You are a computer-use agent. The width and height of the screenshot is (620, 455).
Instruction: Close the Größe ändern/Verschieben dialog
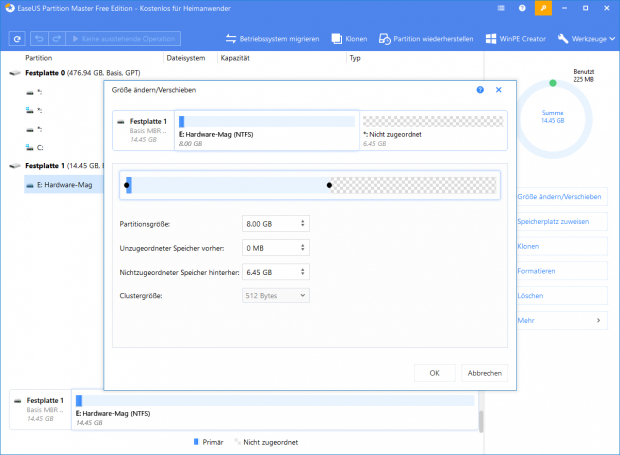point(497,89)
